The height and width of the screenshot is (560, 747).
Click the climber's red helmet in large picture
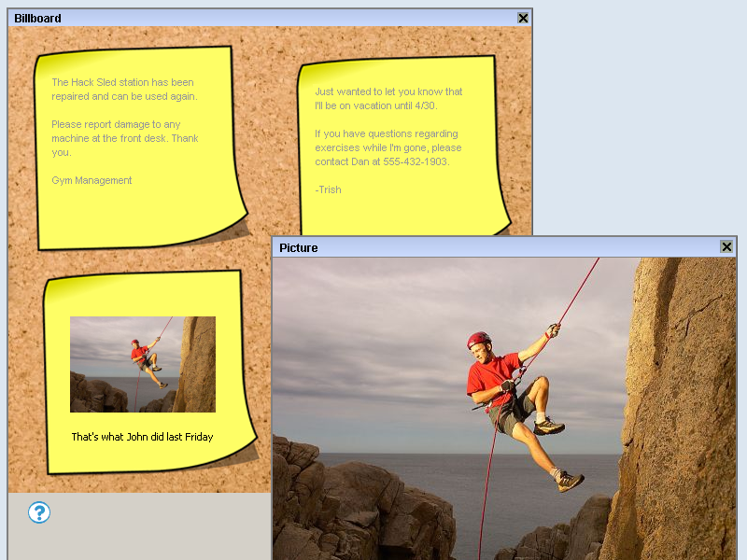click(478, 340)
